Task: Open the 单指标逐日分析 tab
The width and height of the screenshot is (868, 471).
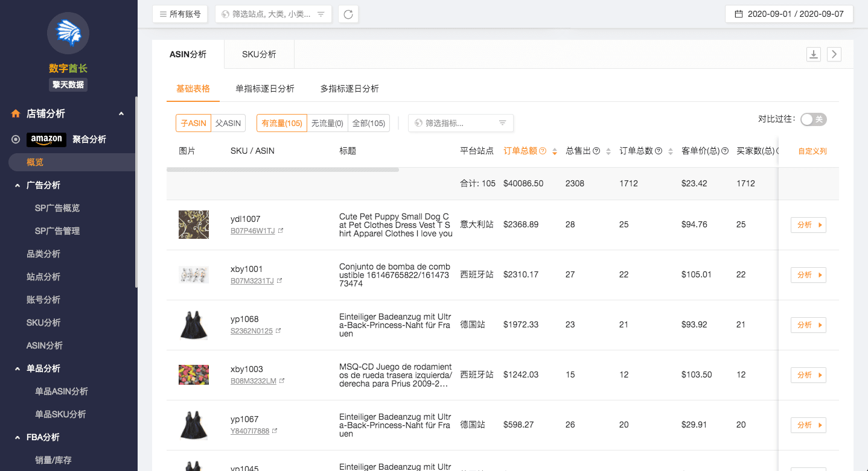Action: point(265,89)
